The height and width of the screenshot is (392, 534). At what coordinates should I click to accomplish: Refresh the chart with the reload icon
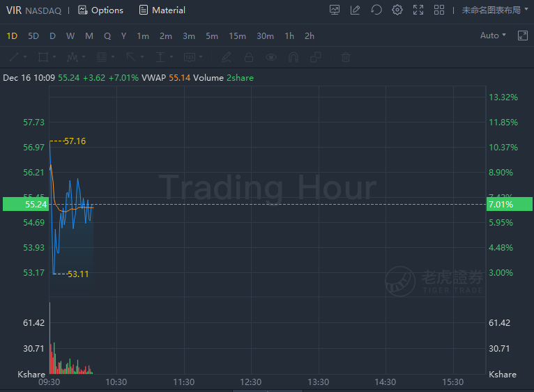(376, 10)
